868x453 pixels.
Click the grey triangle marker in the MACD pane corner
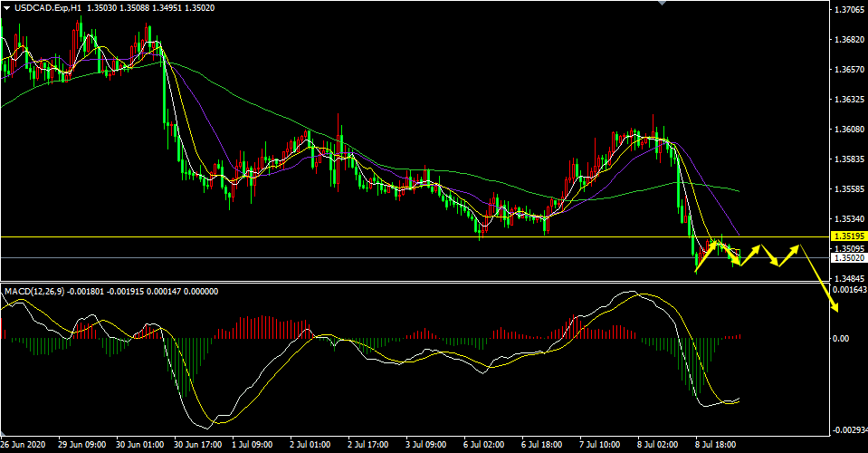click(5, 433)
